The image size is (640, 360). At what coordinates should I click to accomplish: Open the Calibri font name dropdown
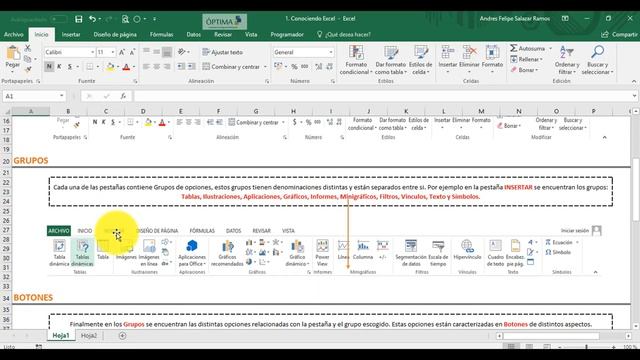point(93,52)
